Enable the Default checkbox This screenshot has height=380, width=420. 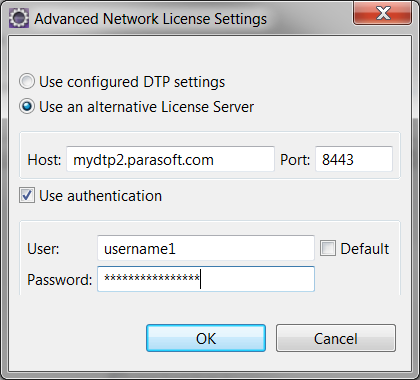point(328,248)
